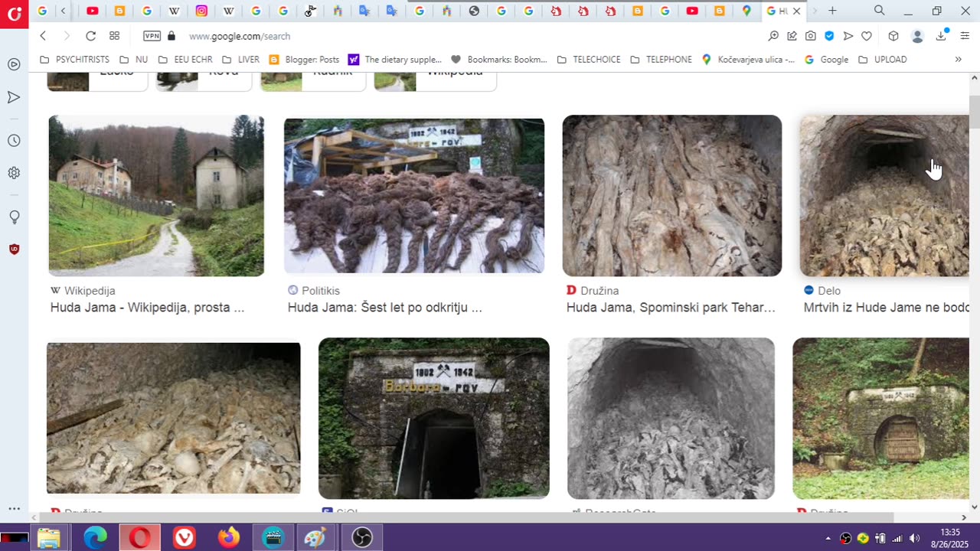980x551 pixels.
Task: Click the red shield icon in sidebar
Action: coord(14,249)
